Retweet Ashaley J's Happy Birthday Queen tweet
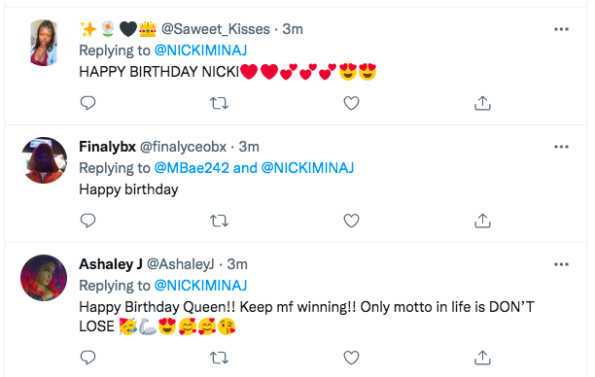The image size is (595, 377). coord(219,357)
